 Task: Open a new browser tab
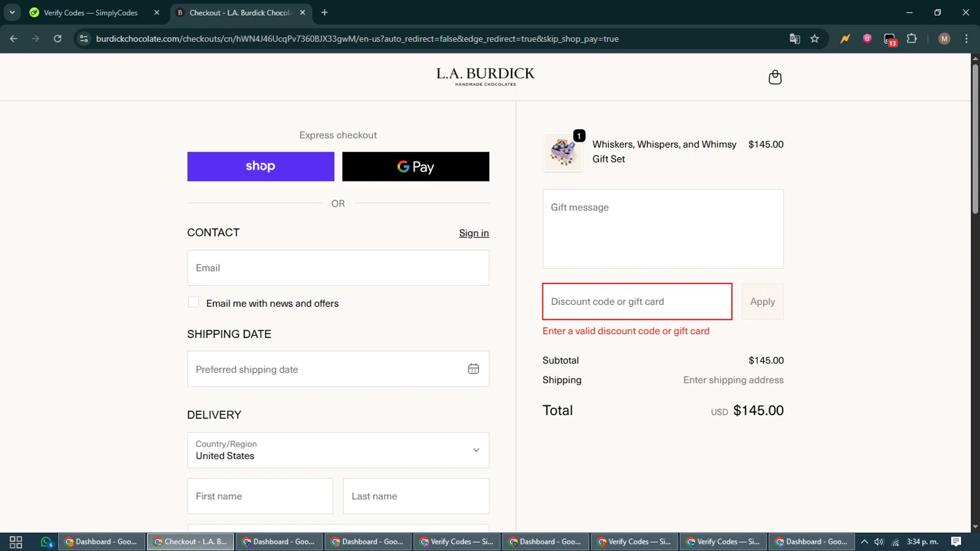(325, 12)
